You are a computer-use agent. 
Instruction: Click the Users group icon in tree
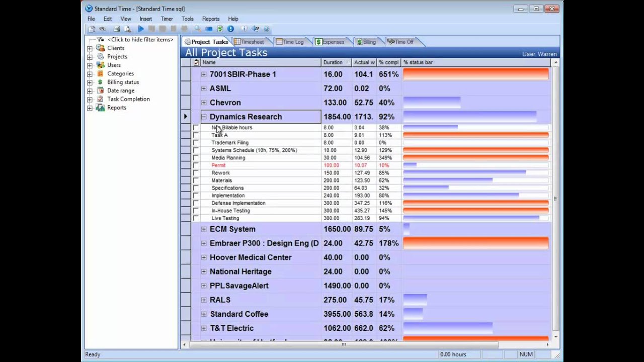point(101,65)
